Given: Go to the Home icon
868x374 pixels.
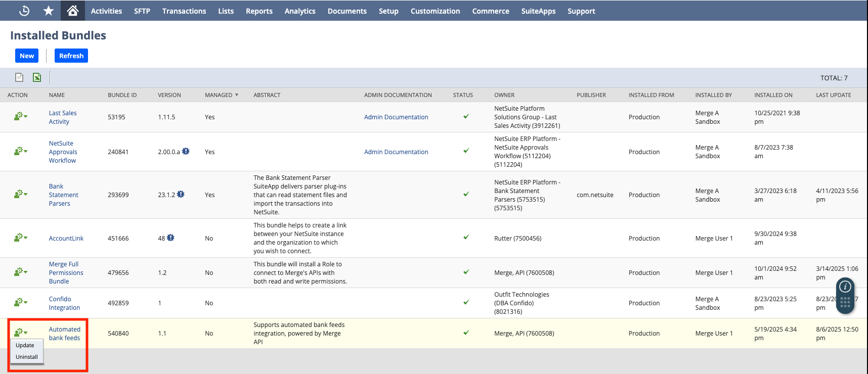Looking at the screenshot, I should point(73,11).
